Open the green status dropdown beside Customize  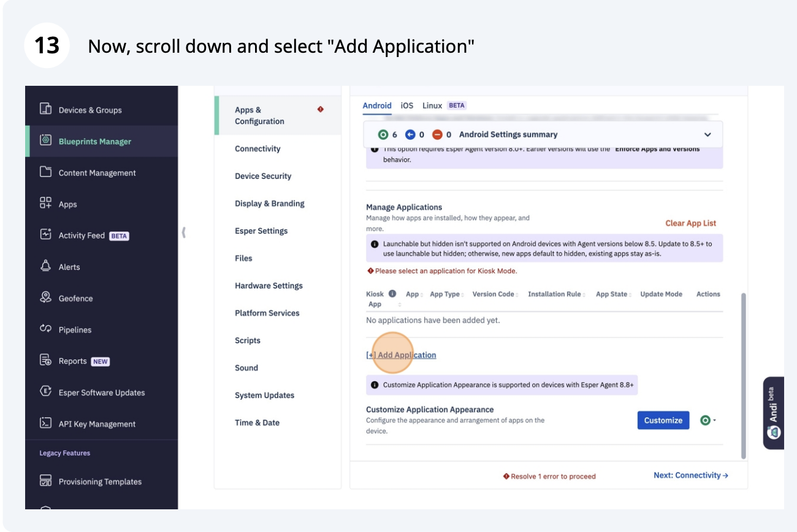pyautogui.click(x=707, y=420)
